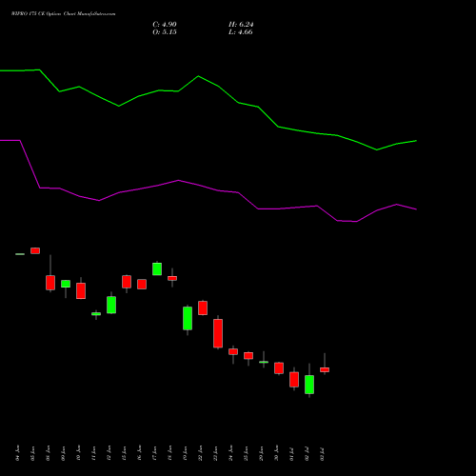Select the 17 Jun date label
Viewport: 476px width, 476px height.
coord(155,453)
